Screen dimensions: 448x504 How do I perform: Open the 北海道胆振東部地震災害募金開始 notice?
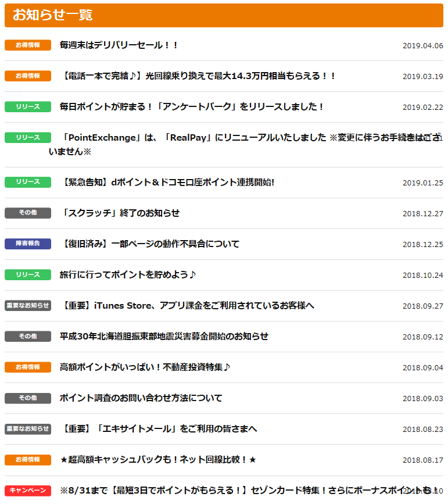[164, 337]
